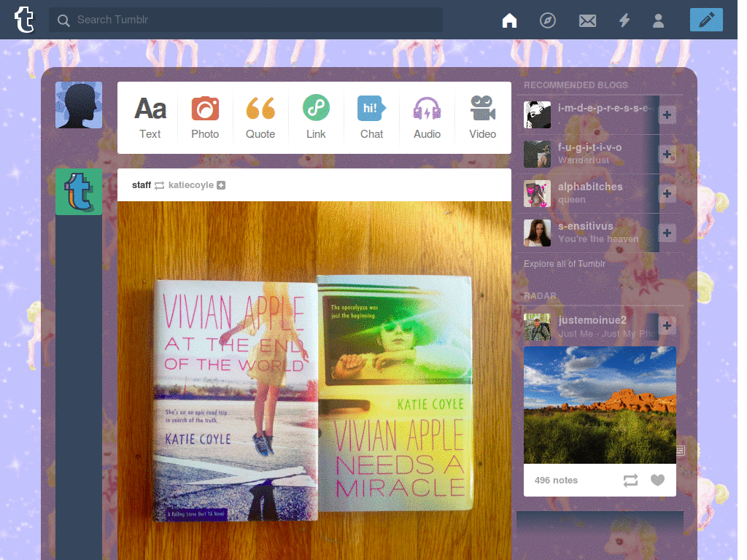The width and height of the screenshot is (747, 560).
Task: Open the alphabitches blog avatar
Action: point(537,193)
